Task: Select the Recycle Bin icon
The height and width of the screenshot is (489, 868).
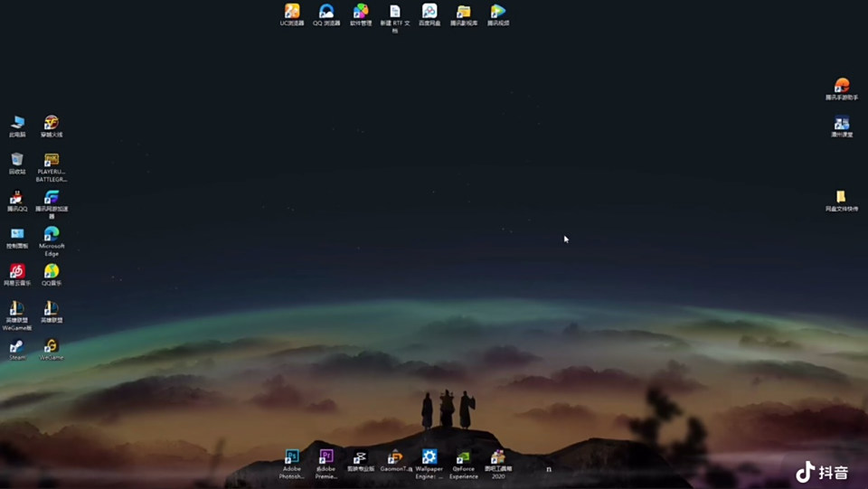Action: pos(17,164)
